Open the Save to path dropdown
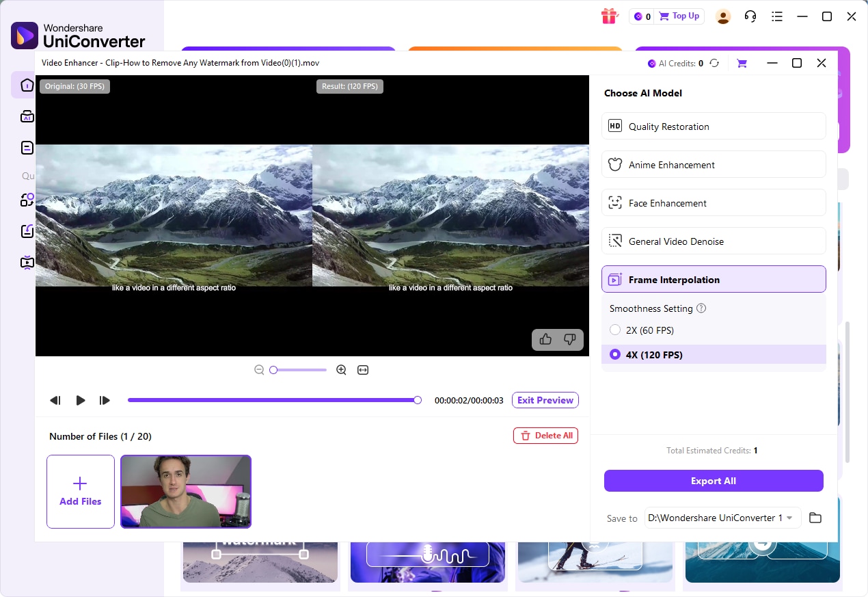 pos(722,518)
